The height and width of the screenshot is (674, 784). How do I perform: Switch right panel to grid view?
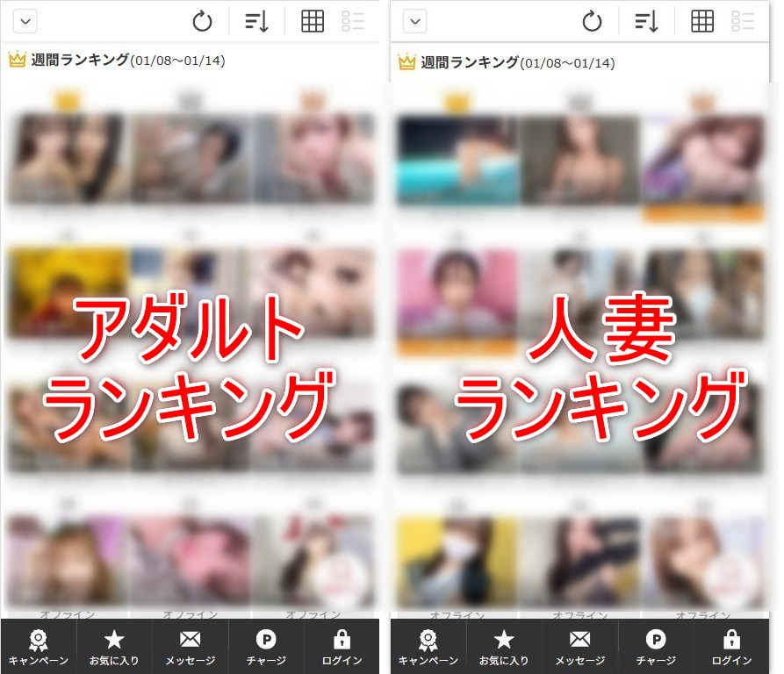(702, 21)
